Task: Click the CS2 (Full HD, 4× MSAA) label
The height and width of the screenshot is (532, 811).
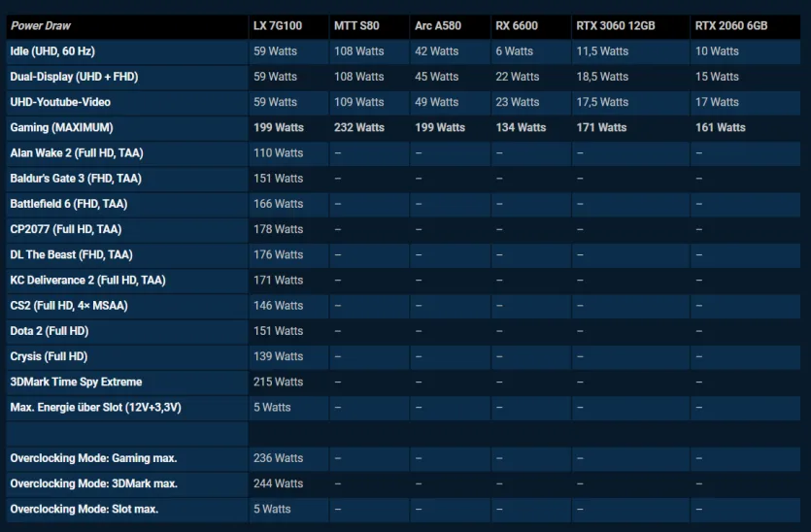Action: [69, 306]
